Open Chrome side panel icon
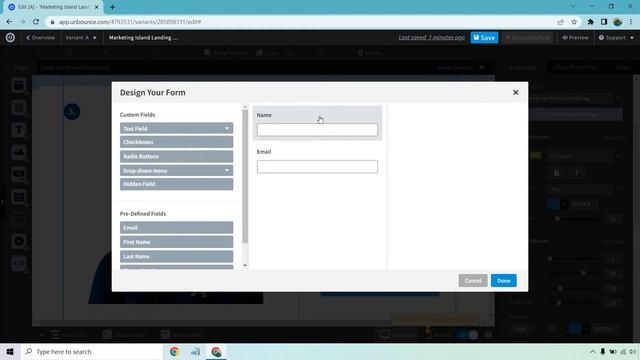Screen dimensions: 640x360 coord(604,22)
